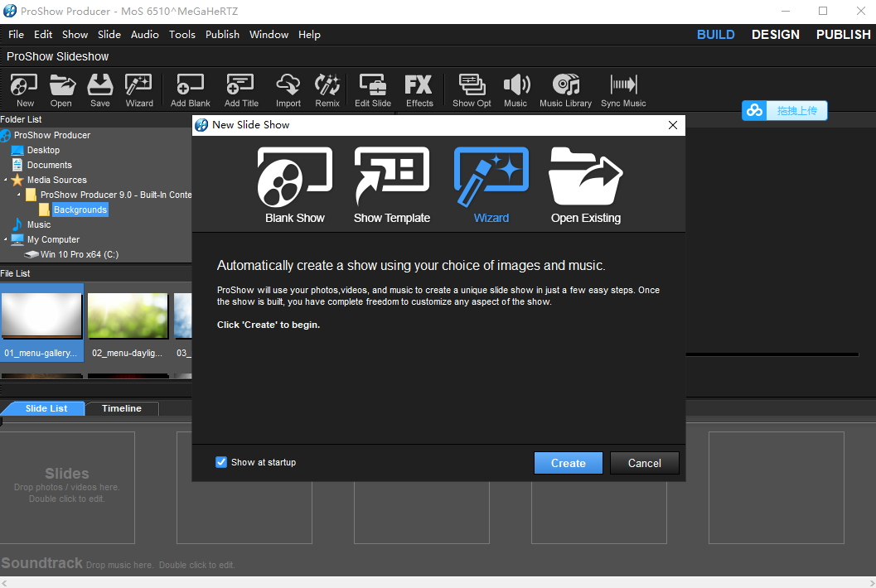Click the first empty Slides placeholder
Screen dimensions: 876x588
[67, 487]
